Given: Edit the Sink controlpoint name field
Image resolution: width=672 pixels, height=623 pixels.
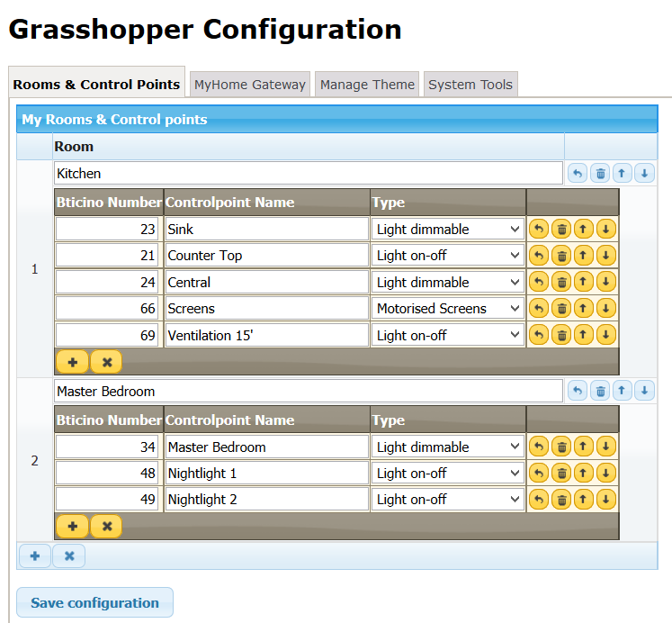Looking at the screenshot, I should (x=266, y=229).
